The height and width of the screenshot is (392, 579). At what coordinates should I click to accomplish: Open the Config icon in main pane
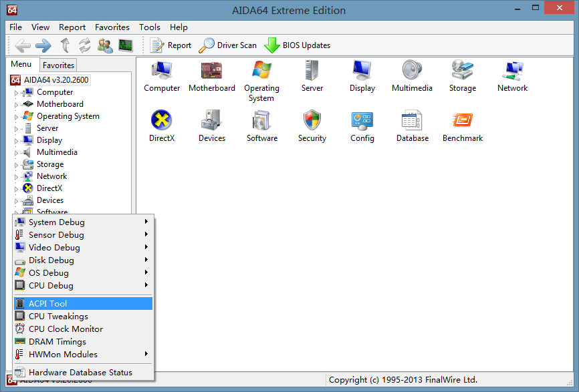(362, 120)
